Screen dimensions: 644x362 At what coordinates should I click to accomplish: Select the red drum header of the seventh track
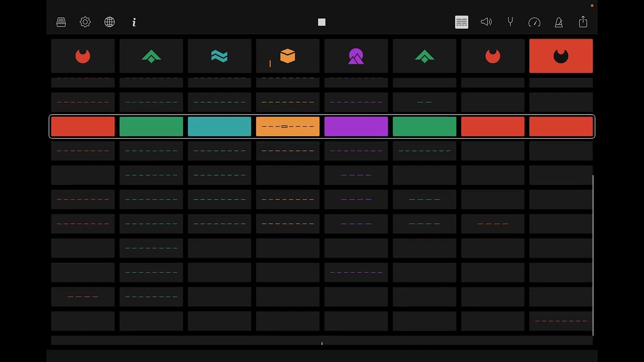point(493,56)
